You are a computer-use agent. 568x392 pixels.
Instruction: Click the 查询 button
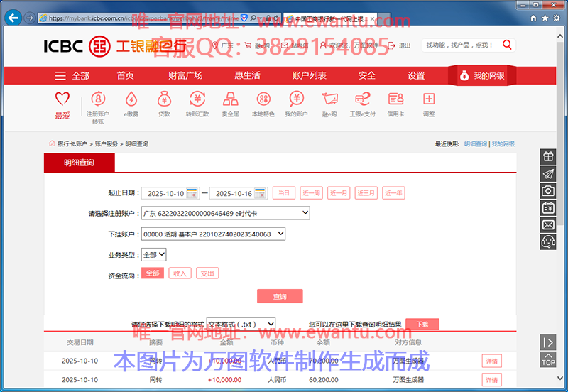click(280, 296)
